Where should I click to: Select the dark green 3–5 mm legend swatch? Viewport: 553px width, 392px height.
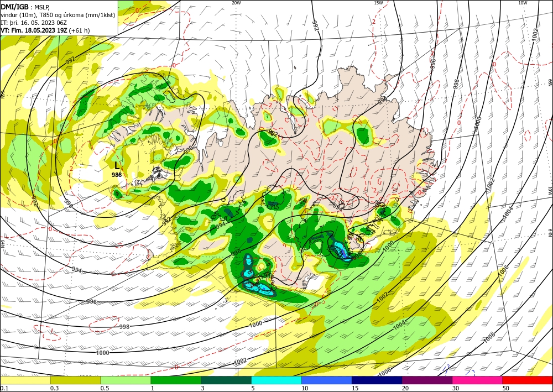(226, 380)
